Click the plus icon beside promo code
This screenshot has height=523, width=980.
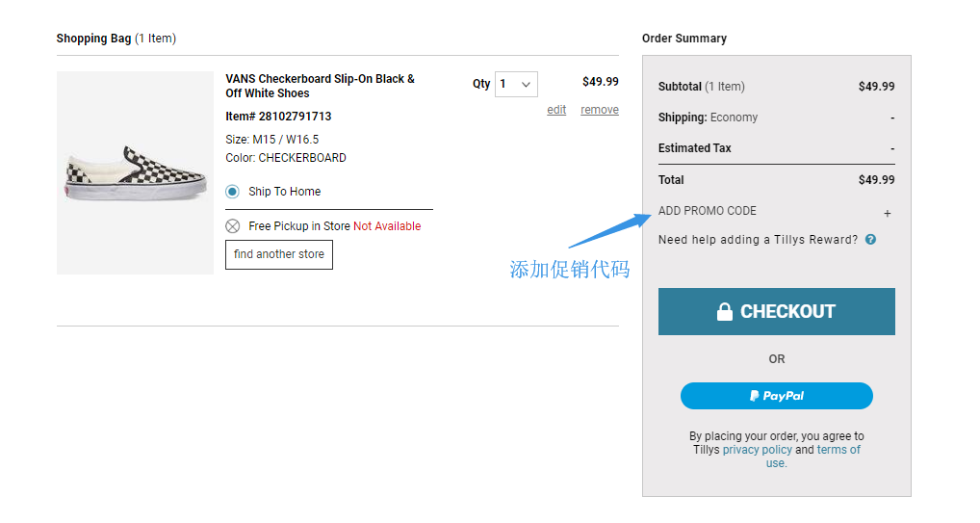click(887, 214)
